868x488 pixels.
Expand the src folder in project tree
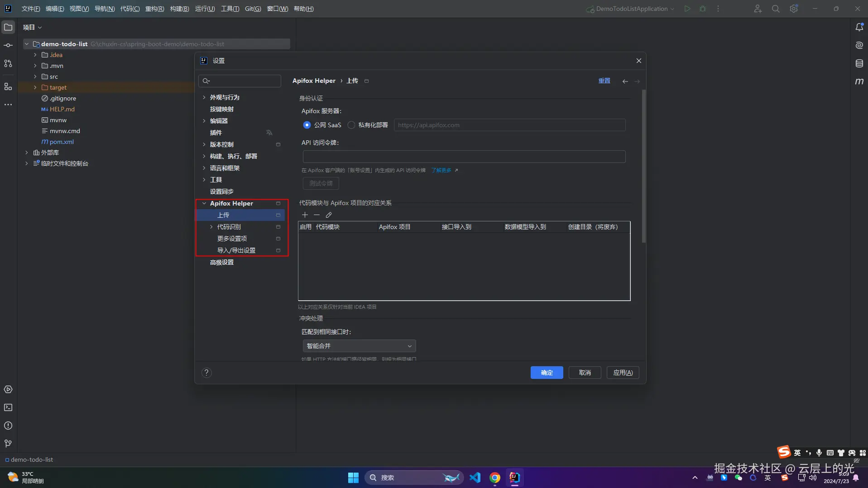coord(35,77)
